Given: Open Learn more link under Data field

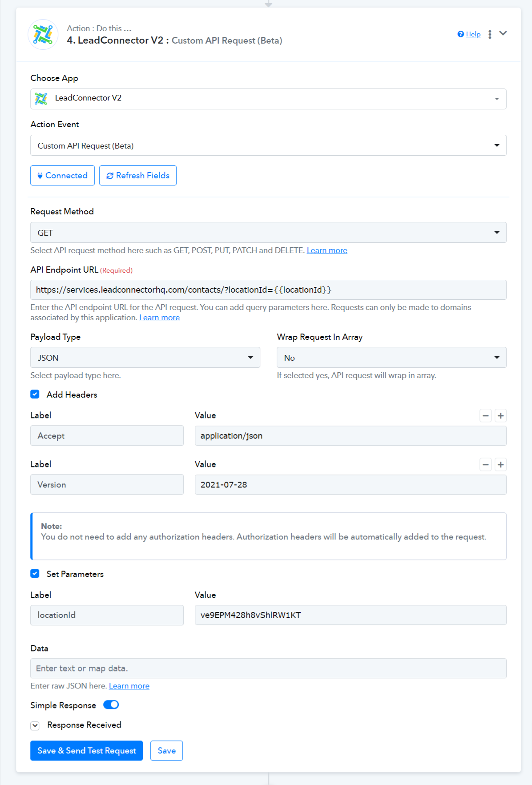Looking at the screenshot, I should click(x=129, y=686).
